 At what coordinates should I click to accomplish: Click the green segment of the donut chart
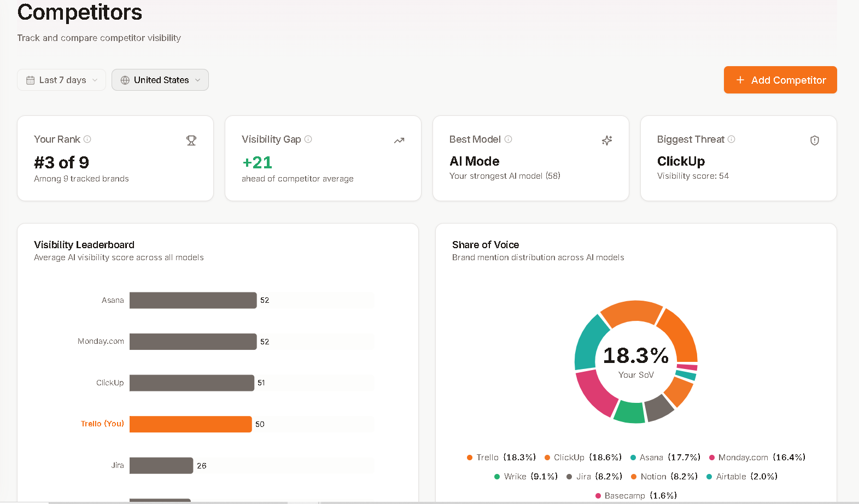point(629,413)
